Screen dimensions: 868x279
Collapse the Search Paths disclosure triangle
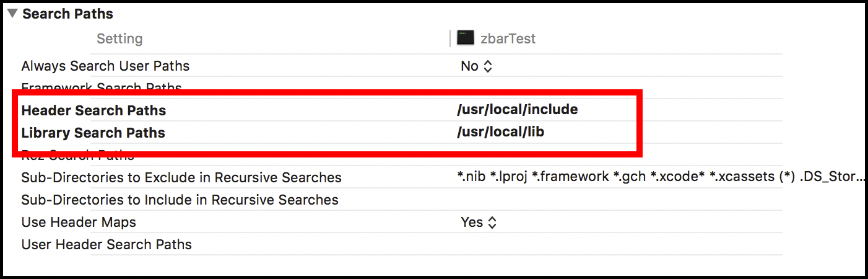(x=12, y=13)
